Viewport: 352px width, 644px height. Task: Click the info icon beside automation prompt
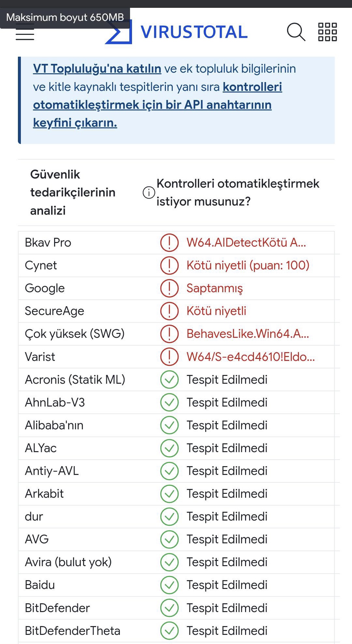[149, 193]
